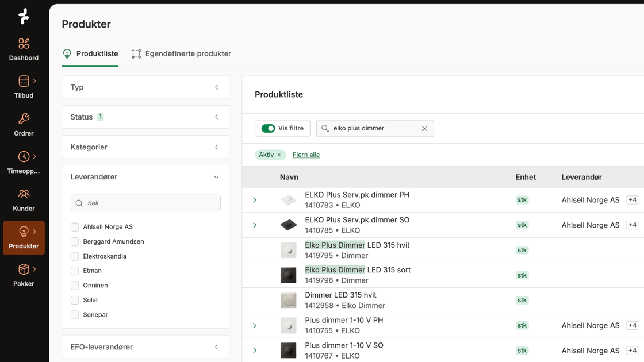Open Pakker box icon
Viewport: 644px width, 362px height.
pyautogui.click(x=24, y=269)
